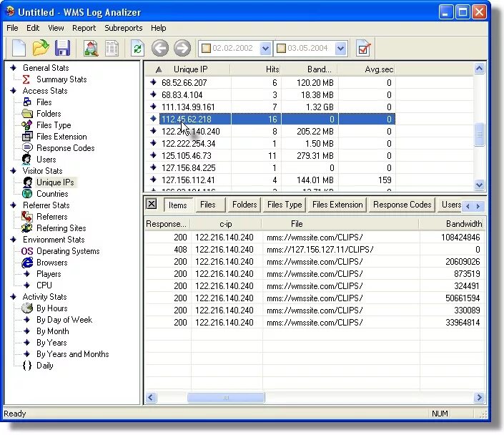Save using the floppy disk icon
Screen dimensions: 504x435
[62, 48]
